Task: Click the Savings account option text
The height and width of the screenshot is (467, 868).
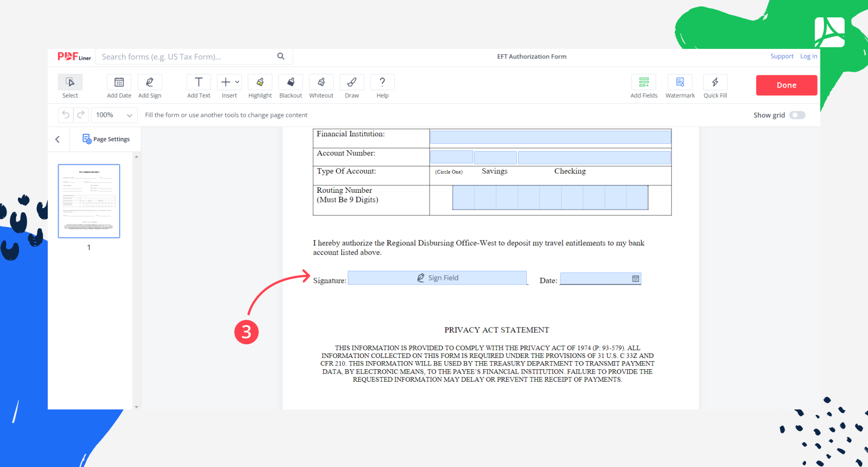Action: tap(495, 171)
